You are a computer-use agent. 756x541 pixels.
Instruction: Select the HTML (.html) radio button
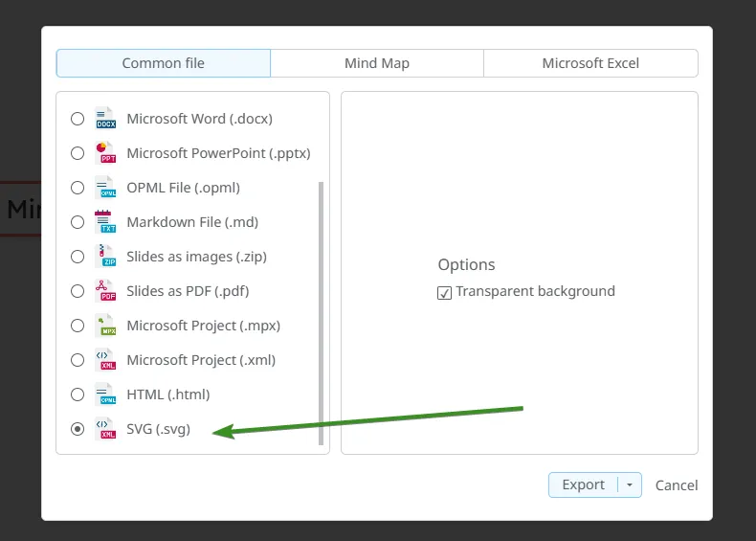click(x=78, y=394)
